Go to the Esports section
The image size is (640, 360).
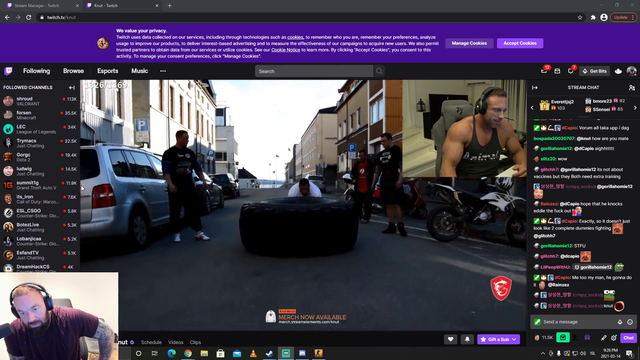point(108,71)
